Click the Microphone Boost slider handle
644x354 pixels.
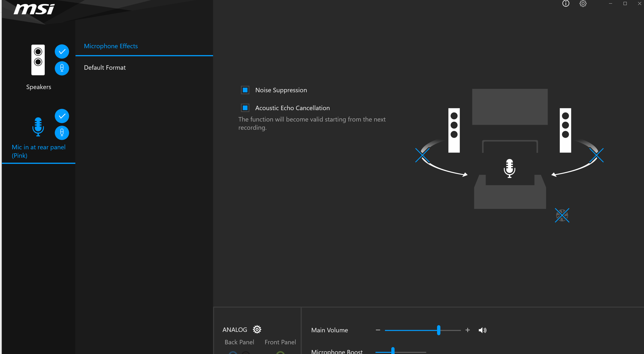393,351
